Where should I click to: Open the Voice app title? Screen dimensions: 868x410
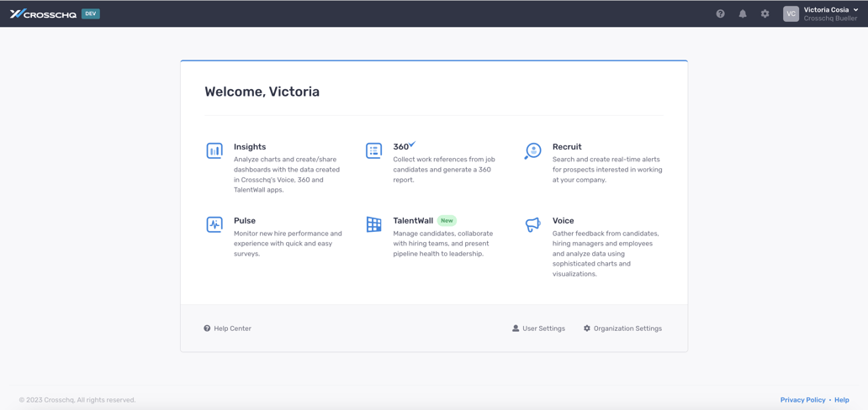click(x=563, y=220)
